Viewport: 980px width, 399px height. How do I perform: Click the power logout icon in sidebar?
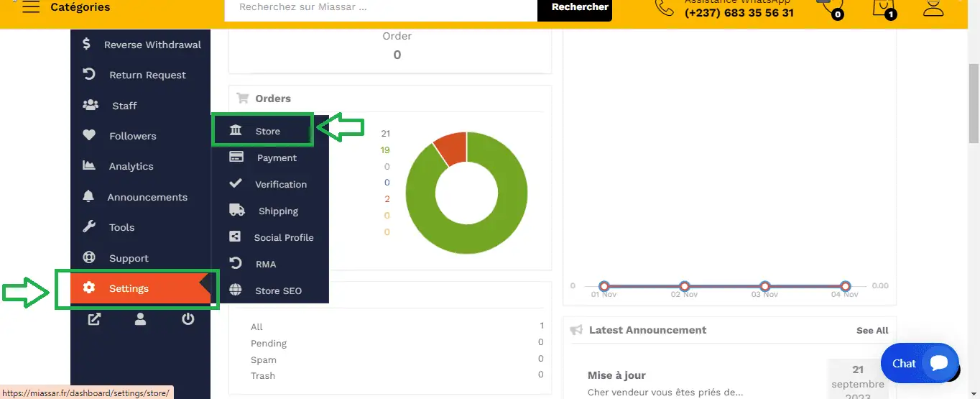pyautogui.click(x=188, y=319)
